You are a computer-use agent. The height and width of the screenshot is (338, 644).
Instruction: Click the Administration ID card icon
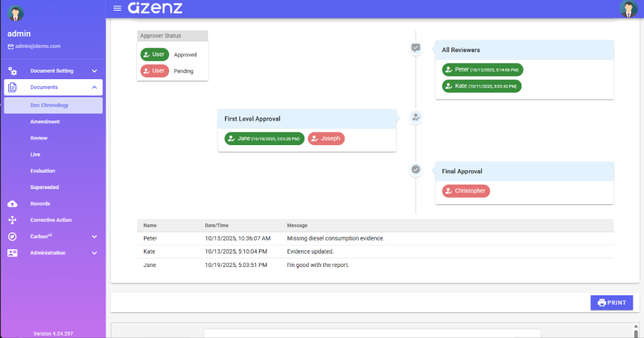pos(13,253)
